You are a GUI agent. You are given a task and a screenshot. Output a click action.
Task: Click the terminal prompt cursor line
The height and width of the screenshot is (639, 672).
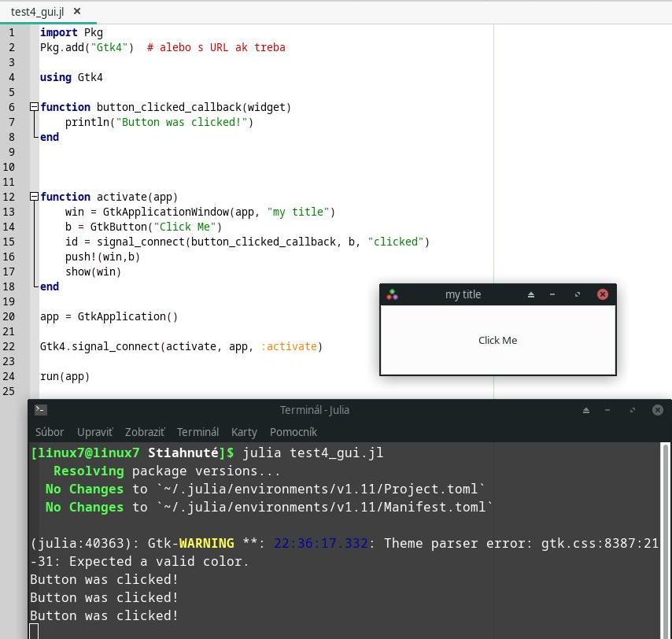point(35,631)
